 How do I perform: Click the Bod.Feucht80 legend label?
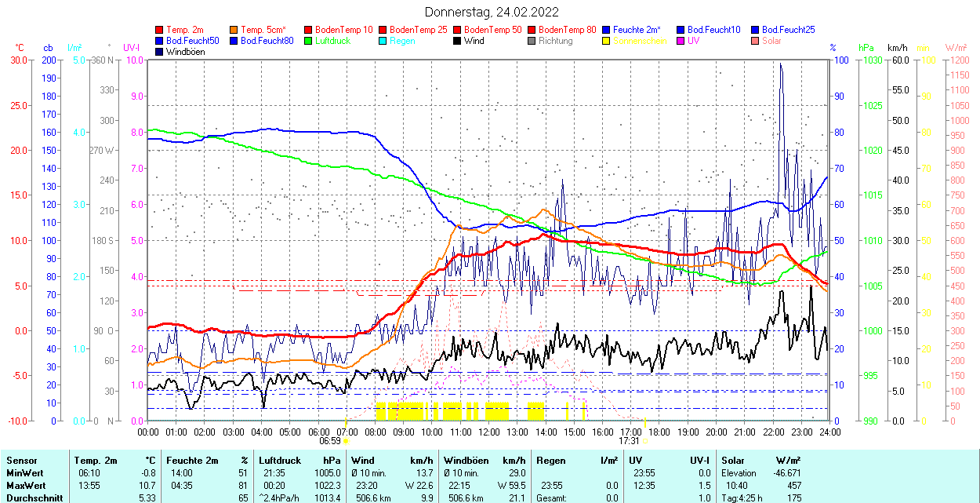267,41
